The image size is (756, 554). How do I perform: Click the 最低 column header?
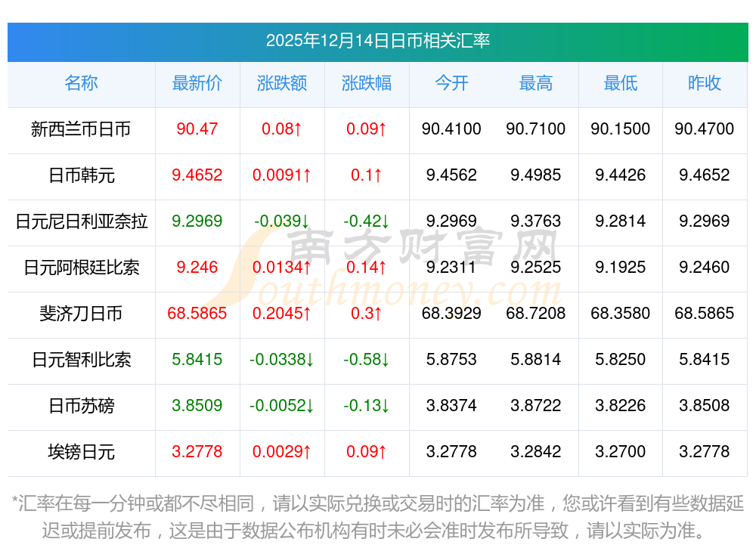tap(620, 83)
